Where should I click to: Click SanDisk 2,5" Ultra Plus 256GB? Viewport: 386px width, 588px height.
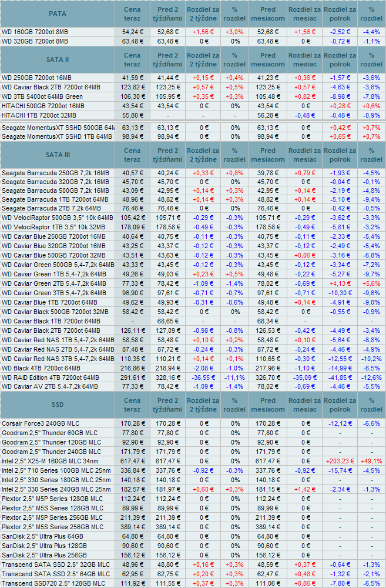pyautogui.click(x=44, y=556)
